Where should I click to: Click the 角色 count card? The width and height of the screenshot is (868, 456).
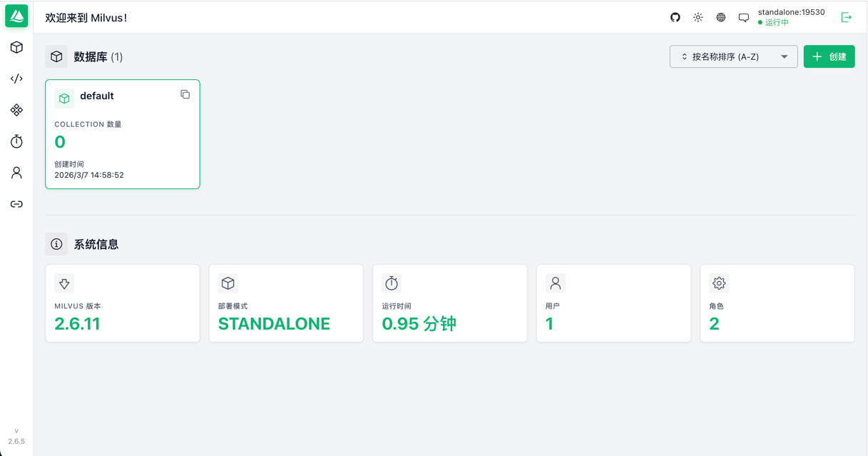(777, 303)
